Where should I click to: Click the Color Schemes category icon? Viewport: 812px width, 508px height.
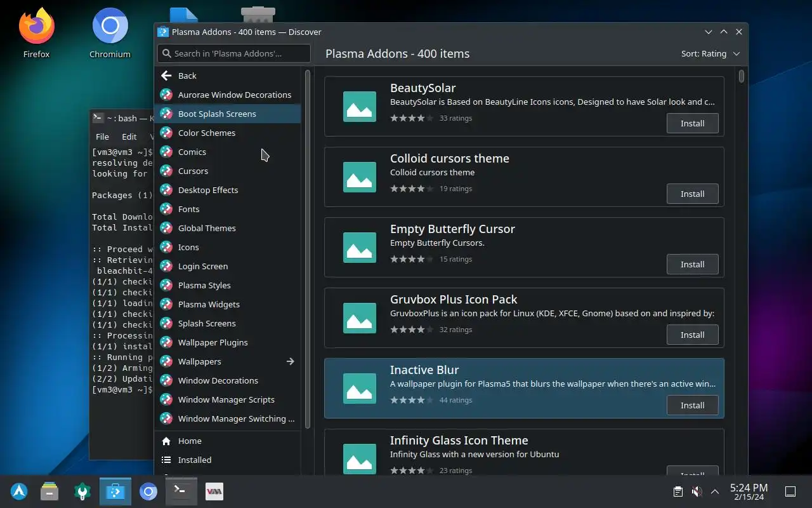pos(166,133)
